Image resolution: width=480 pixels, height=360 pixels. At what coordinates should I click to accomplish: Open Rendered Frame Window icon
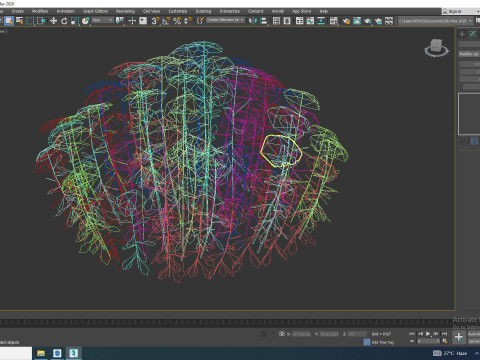coord(357,21)
